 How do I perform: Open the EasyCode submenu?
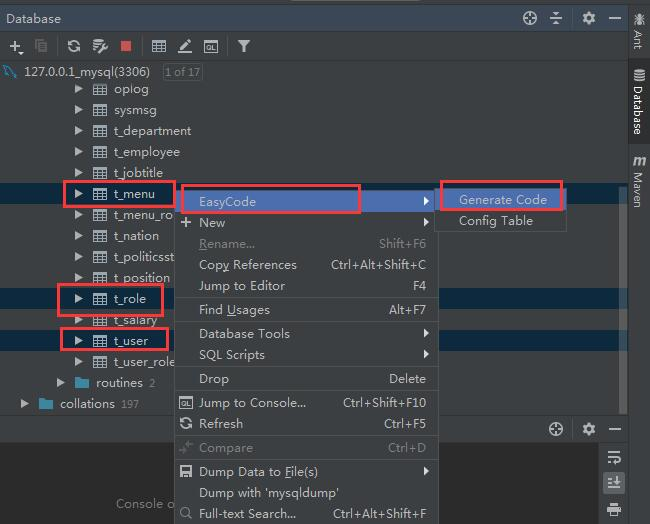[x=307, y=201]
